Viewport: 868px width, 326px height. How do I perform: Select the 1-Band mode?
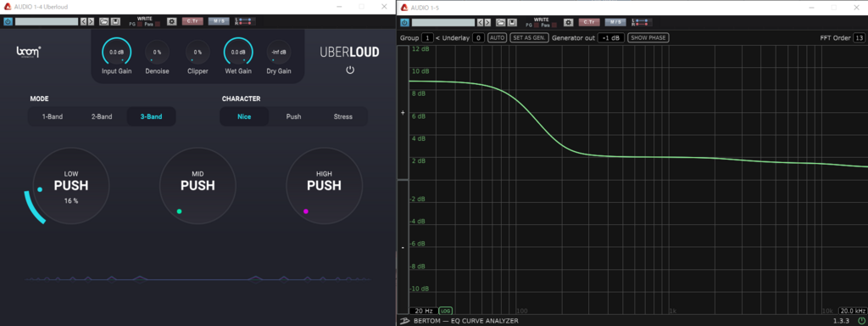pyautogui.click(x=53, y=116)
